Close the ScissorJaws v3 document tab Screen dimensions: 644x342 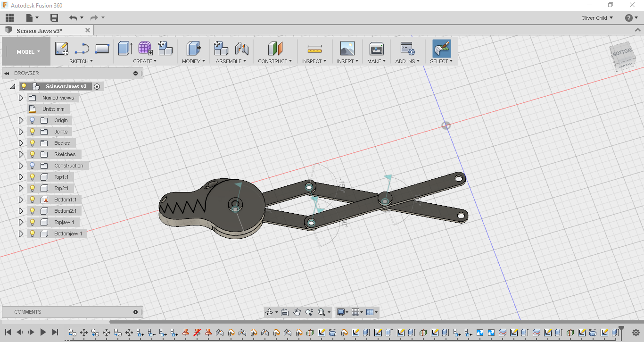click(x=87, y=31)
